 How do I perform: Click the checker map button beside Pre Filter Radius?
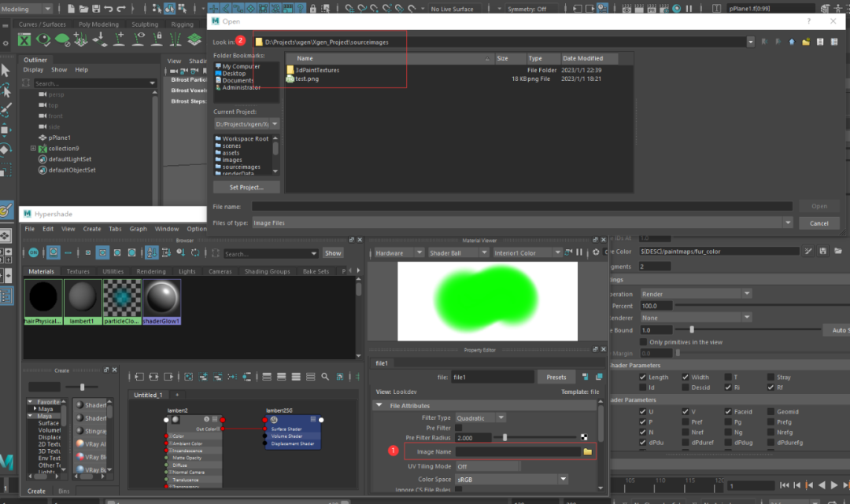584,437
